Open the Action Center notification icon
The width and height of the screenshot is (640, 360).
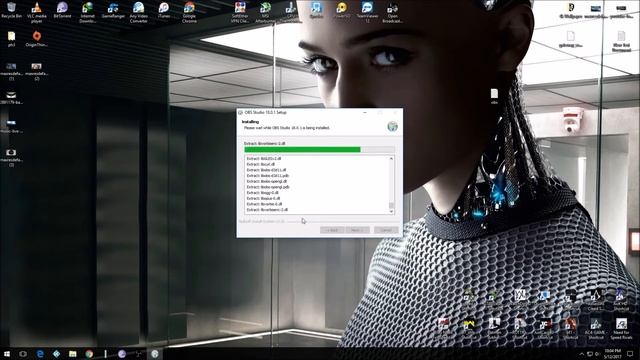click(x=630, y=354)
